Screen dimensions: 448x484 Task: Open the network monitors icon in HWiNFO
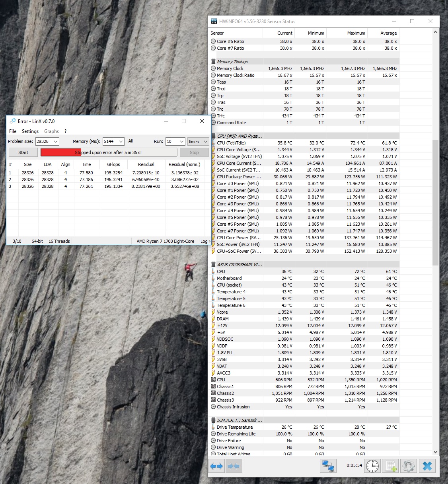pos(328,466)
